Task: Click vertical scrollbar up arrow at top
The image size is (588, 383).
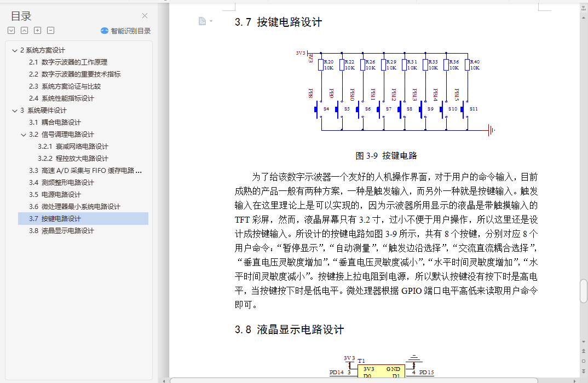Action: tap(584, 18)
